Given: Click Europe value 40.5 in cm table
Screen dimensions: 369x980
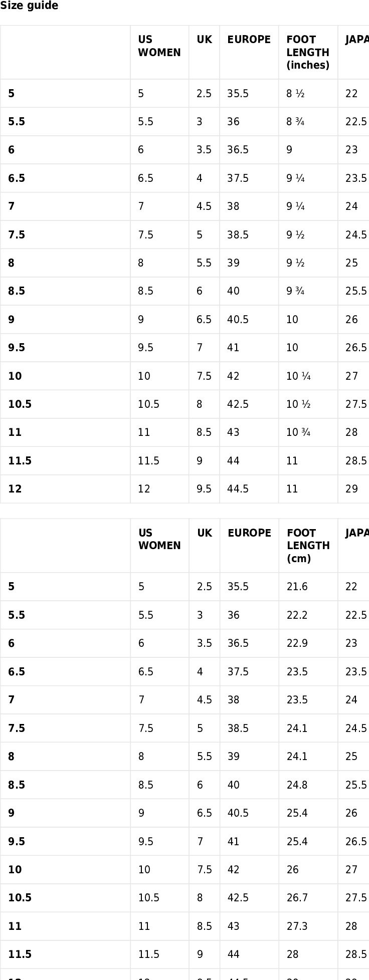Looking at the screenshot, I should pos(238,813).
